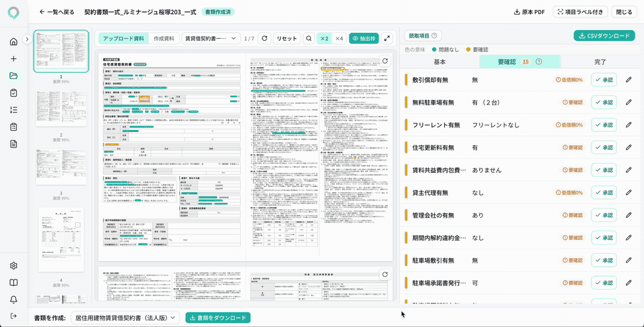Switch to アップロード資料 view
644x327 pixels.
click(123, 38)
